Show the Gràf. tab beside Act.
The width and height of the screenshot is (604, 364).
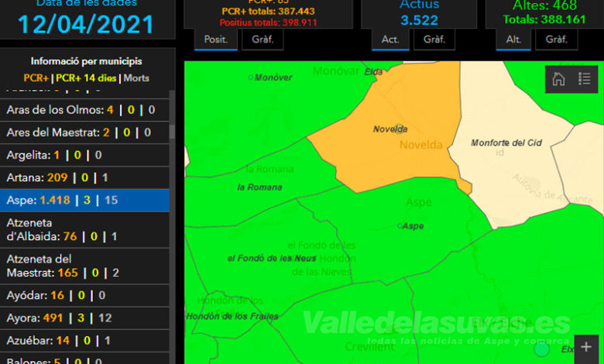tap(434, 39)
